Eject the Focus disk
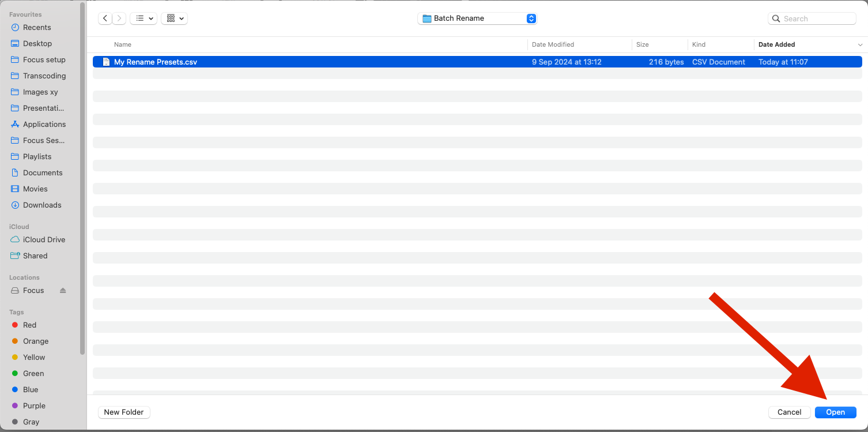 coord(63,290)
